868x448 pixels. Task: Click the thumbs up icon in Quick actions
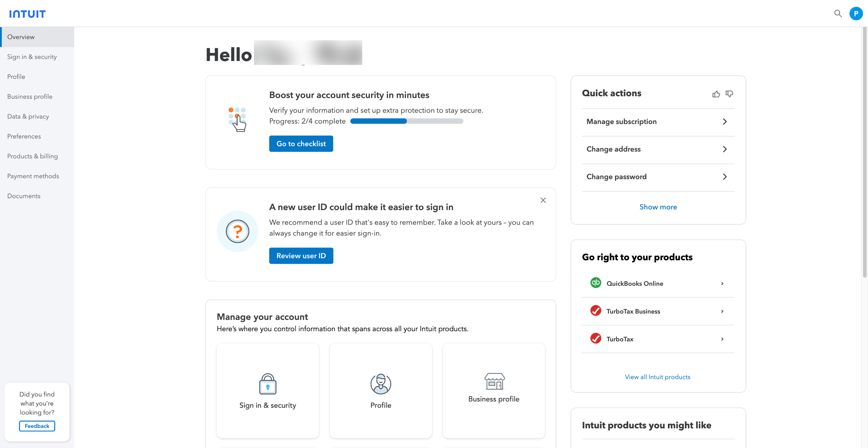click(x=716, y=94)
